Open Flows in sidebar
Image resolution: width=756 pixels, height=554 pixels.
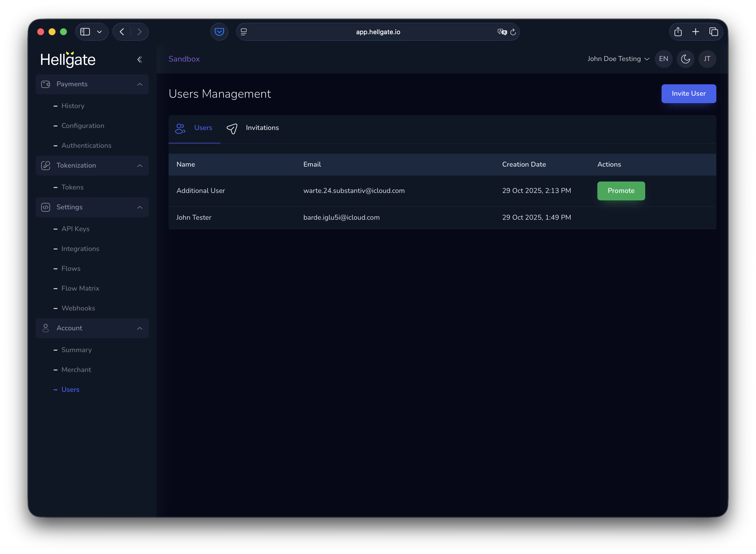pos(71,269)
